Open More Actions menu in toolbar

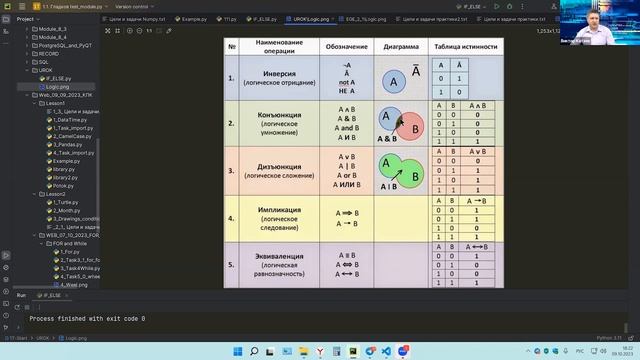[x=522, y=7]
